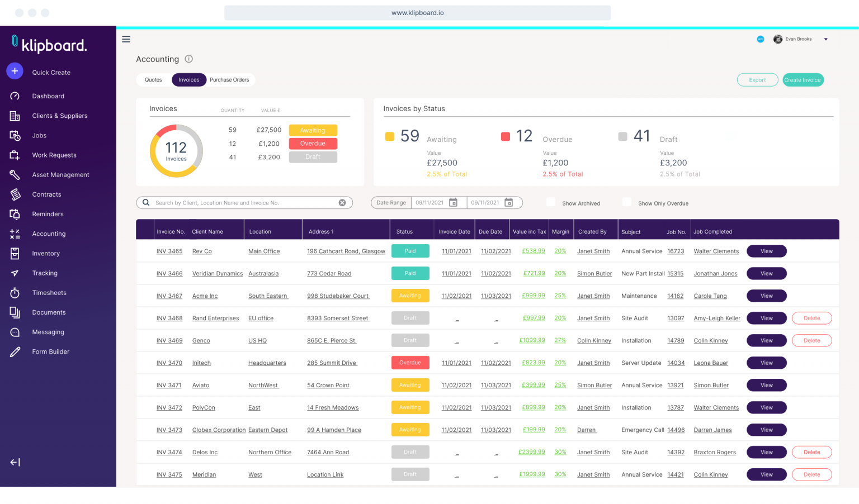The width and height of the screenshot is (859, 504).
Task: Expand the Evan Brooks user dropdown
Action: click(825, 39)
